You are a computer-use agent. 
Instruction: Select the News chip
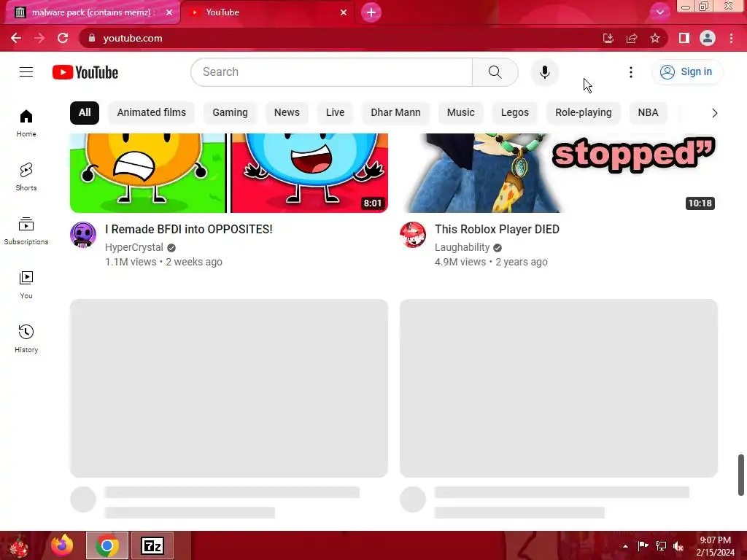(287, 113)
